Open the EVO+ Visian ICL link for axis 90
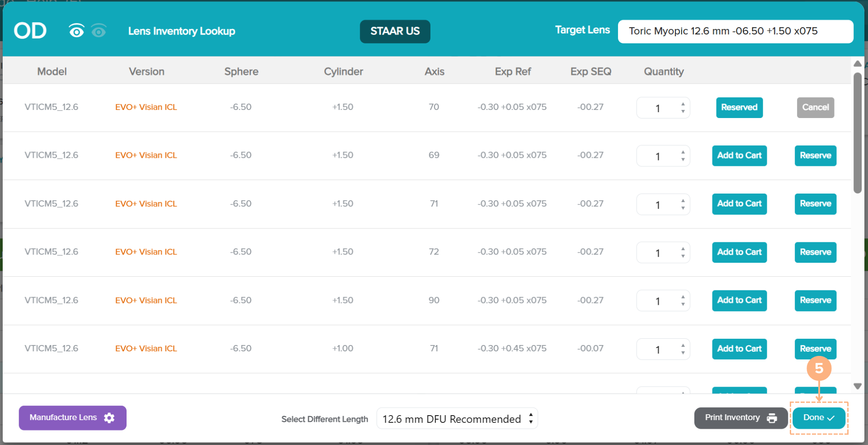Image resolution: width=868 pixels, height=445 pixels. 146,300
